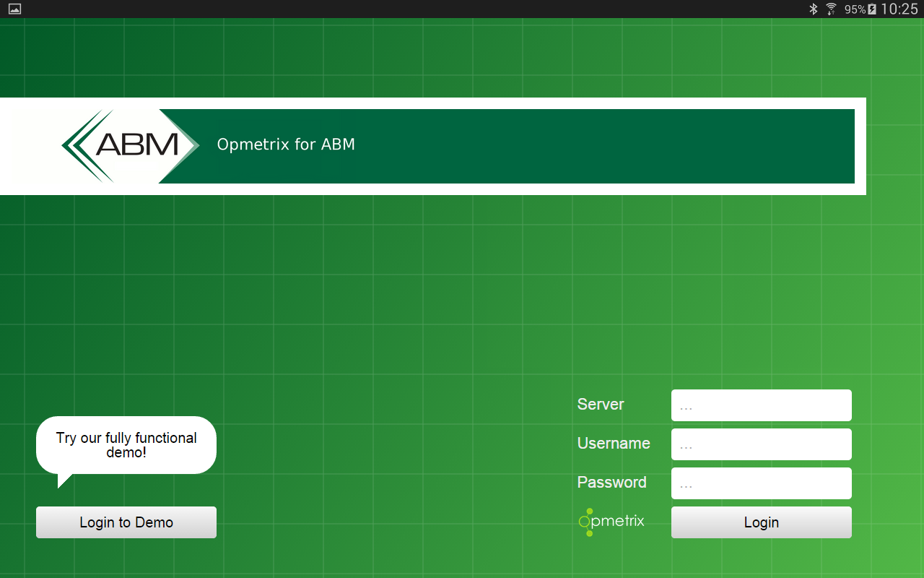Tap the Password label
The image size is (924, 578).
(x=612, y=483)
